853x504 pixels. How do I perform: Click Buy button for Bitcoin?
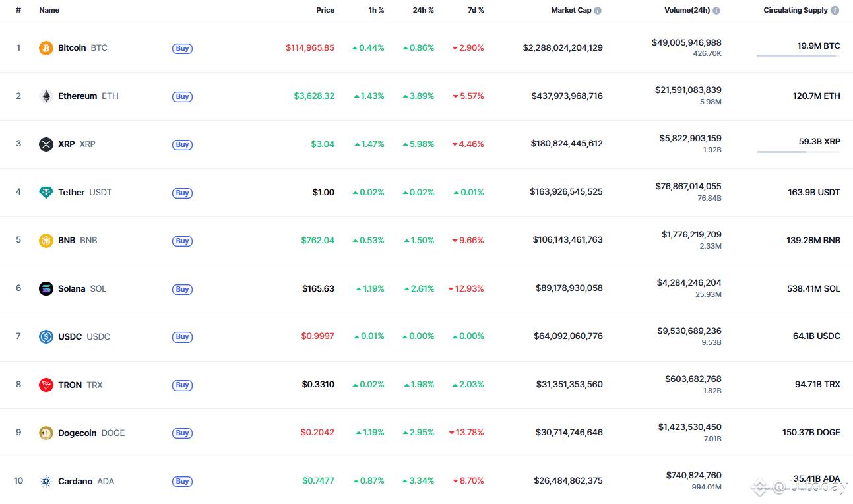(183, 48)
